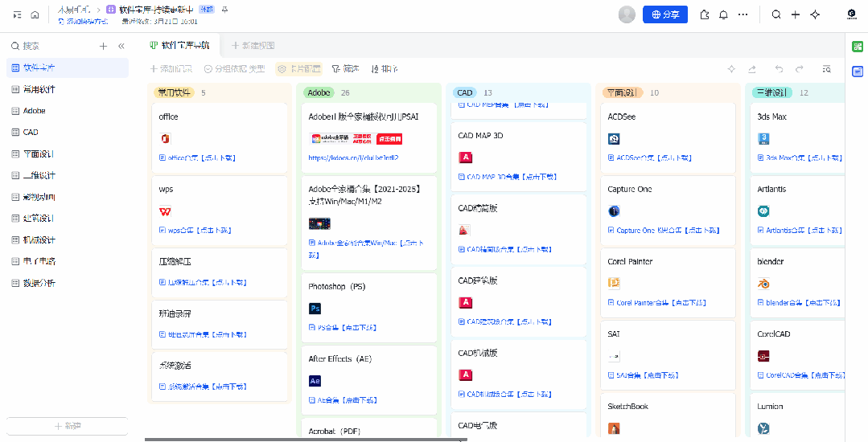The width and height of the screenshot is (868, 442).
Task: Open the wps合集 download link
Action: tap(195, 230)
